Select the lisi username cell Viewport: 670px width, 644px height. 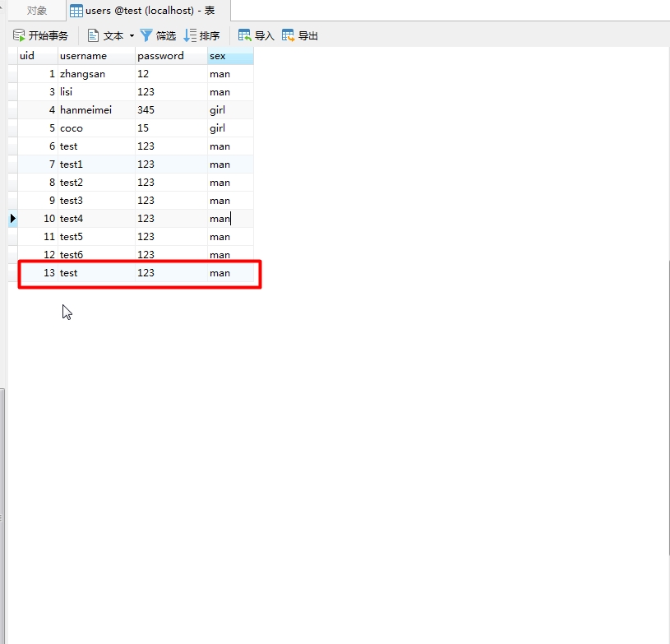(x=96, y=92)
